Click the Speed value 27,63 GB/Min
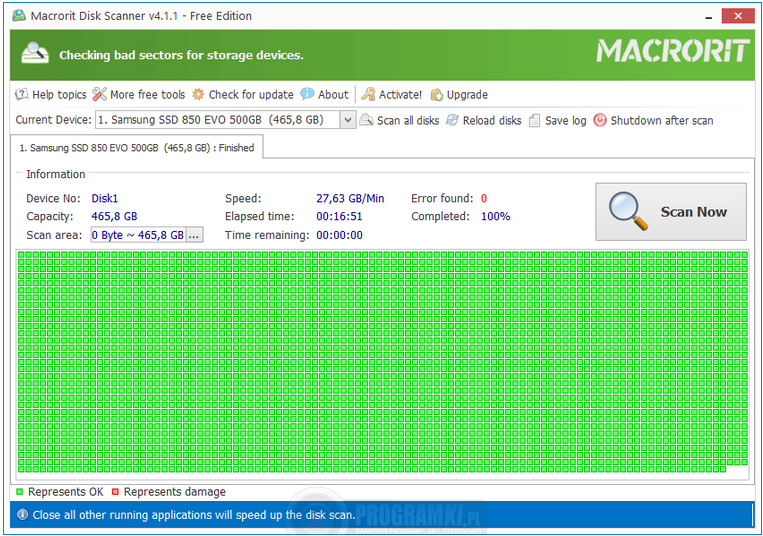Viewport: 763px width, 536px height. [350, 198]
